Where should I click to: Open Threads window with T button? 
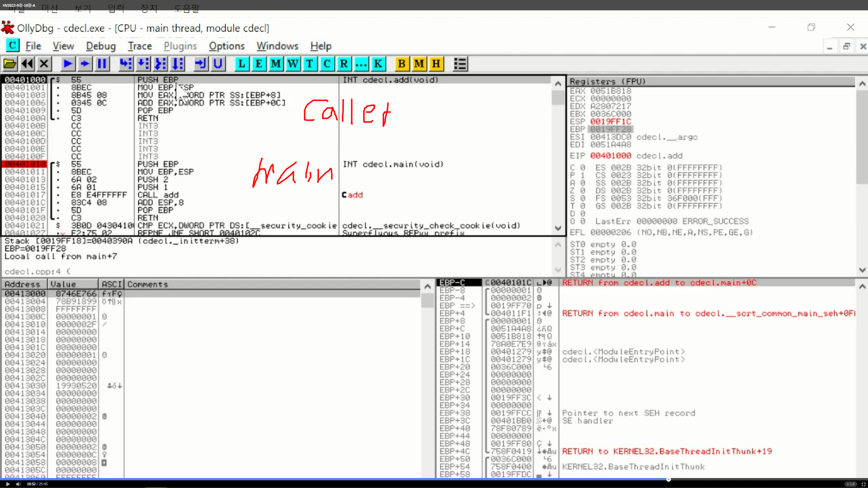(310, 64)
